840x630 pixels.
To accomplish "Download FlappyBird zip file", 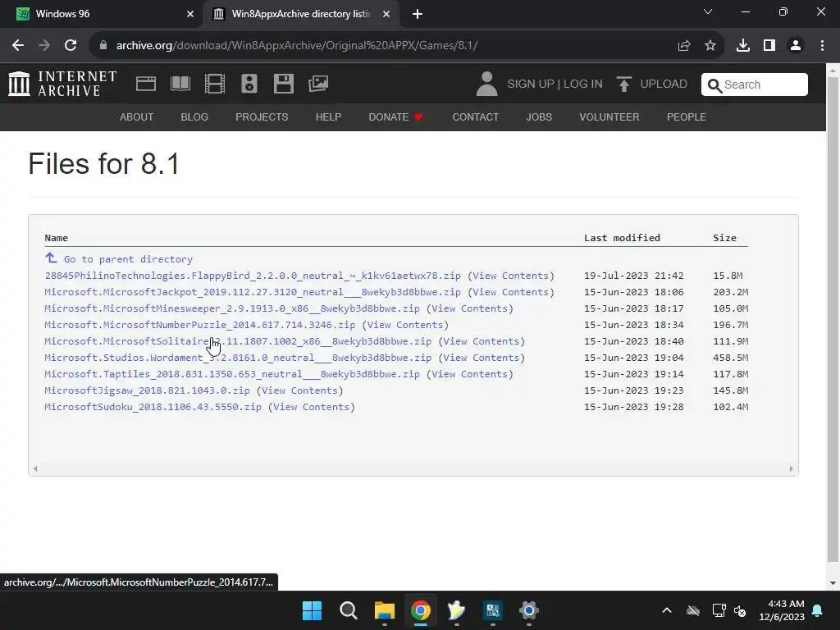I will coord(253,276).
